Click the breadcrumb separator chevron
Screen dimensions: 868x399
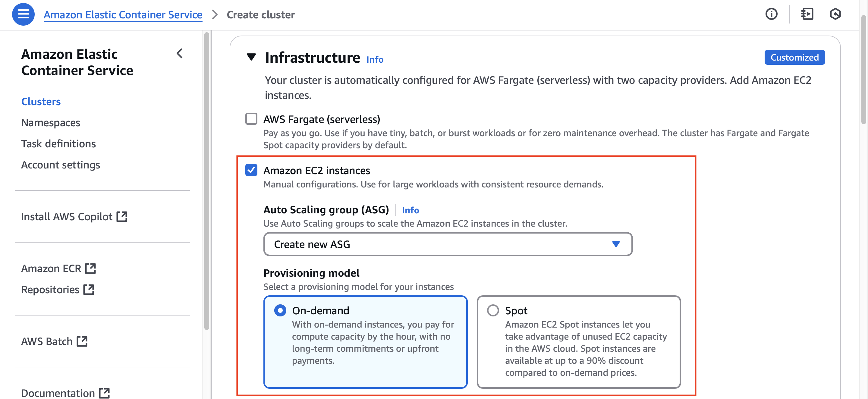[215, 15]
